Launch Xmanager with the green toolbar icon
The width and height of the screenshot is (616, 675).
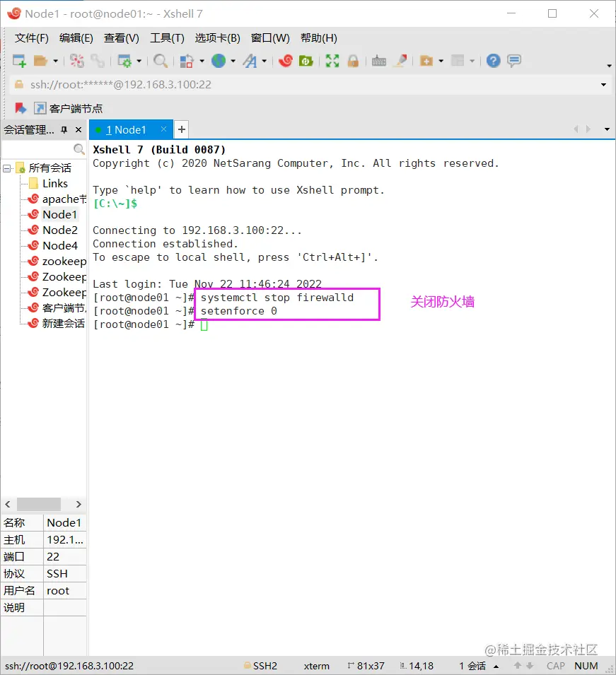point(306,61)
